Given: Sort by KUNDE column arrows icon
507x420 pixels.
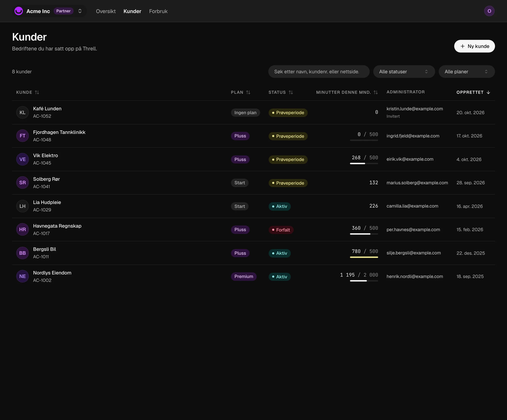Looking at the screenshot, I should (x=37, y=92).
